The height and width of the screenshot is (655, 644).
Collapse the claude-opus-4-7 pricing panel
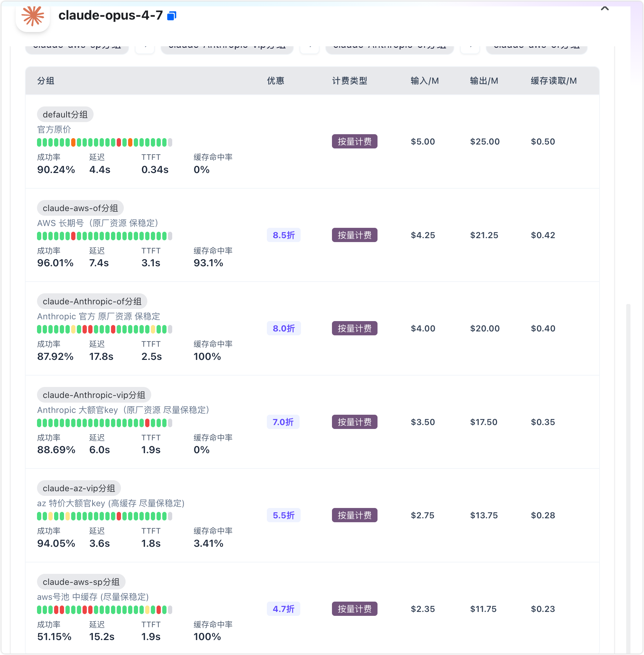pos(605,8)
